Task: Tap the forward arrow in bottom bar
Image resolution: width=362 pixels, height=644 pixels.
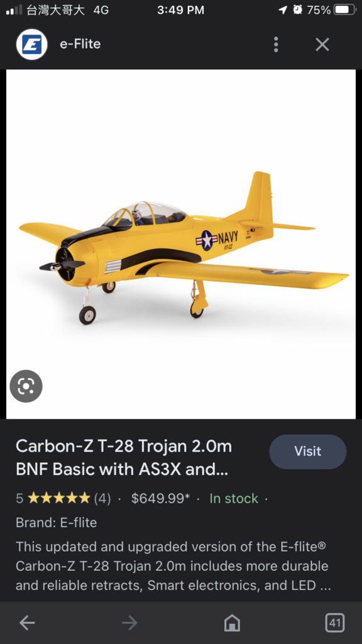Action: [129, 623]
